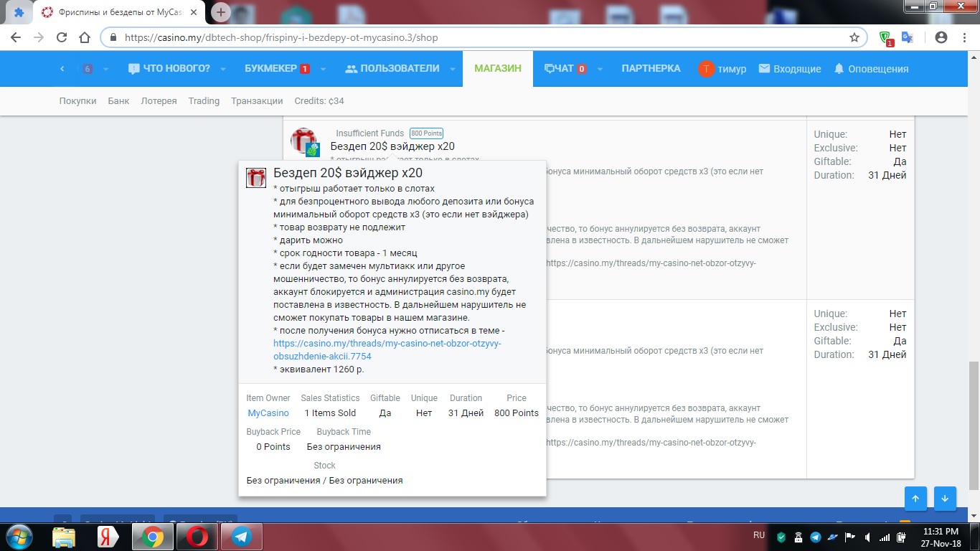
Task: Expand ЧАТ dropdown arrow
Action: (x=600, y=70)
